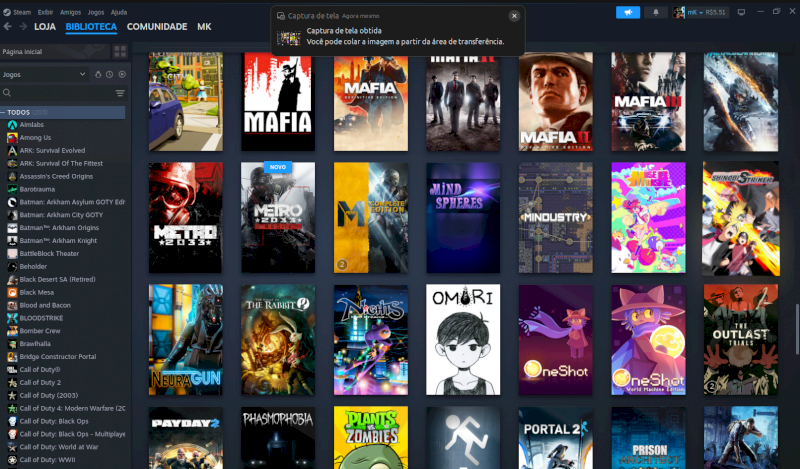
Task: Open the Mafia Definitive Edition cover
Action: [x=371, y=102]
